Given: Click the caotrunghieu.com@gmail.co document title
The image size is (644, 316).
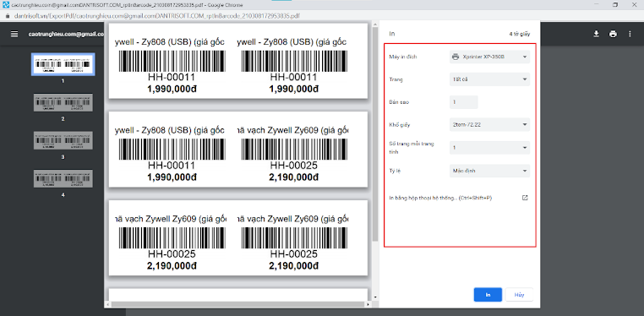Looking at the screenshot, I should 66,34.
